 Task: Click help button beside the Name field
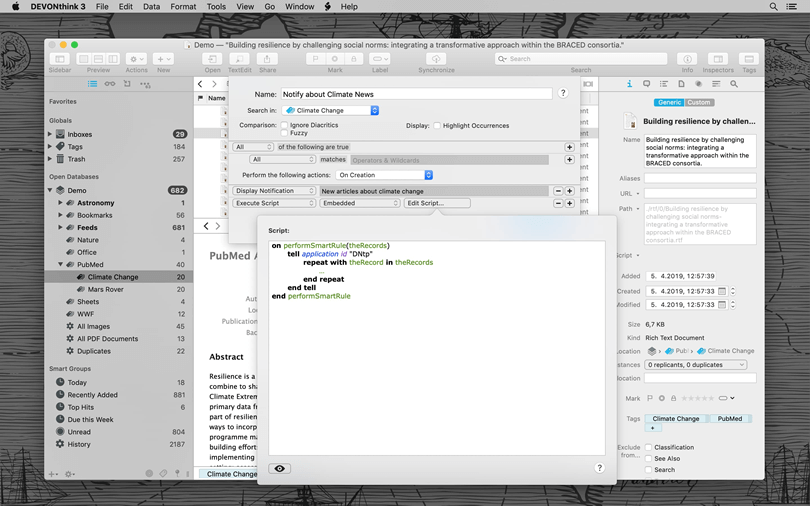563,93
